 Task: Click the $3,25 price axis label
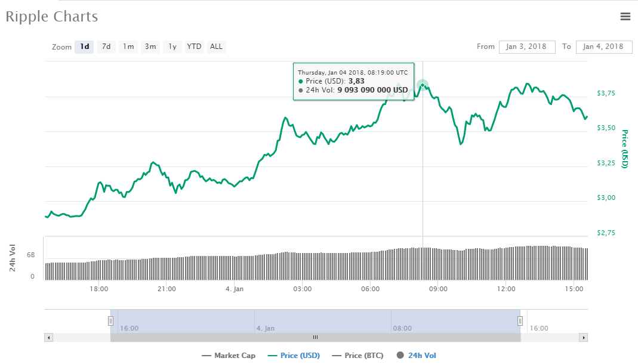click(x=606, y=163)
